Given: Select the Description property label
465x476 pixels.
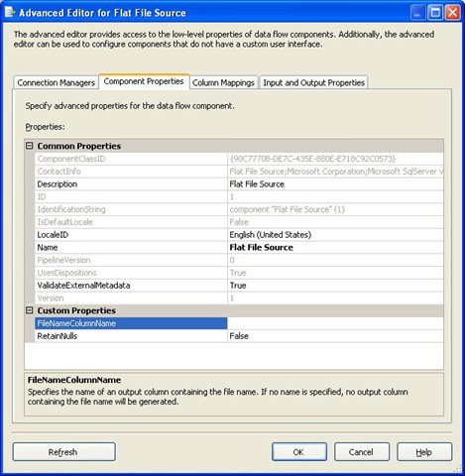Looking at the screenshot, I should point(58,184).
